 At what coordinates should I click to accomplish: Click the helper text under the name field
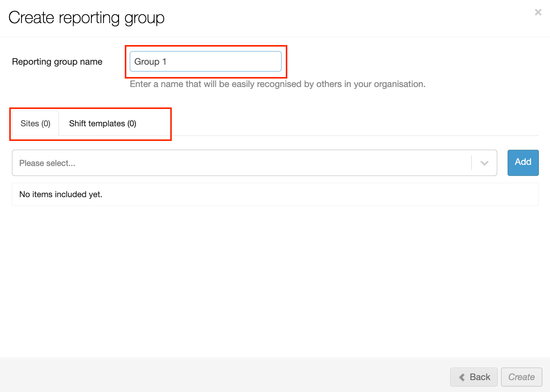[277, 84]
